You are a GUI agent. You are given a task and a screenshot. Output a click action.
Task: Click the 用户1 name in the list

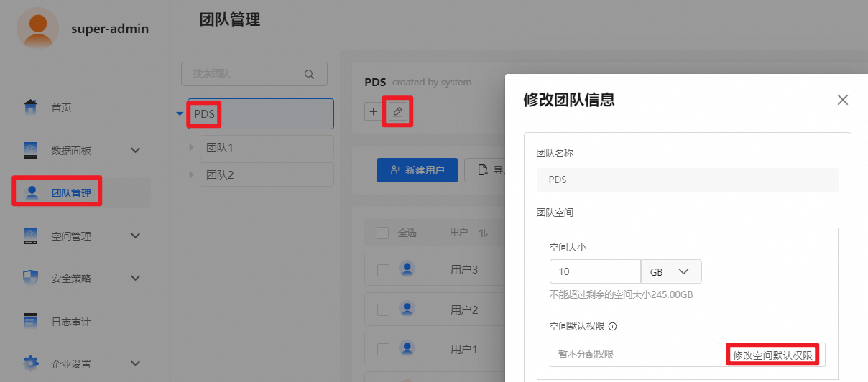point(464,350)
